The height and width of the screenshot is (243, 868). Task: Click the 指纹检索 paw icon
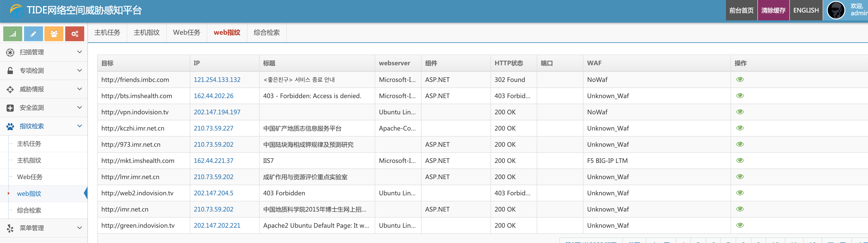coord(10,126)
